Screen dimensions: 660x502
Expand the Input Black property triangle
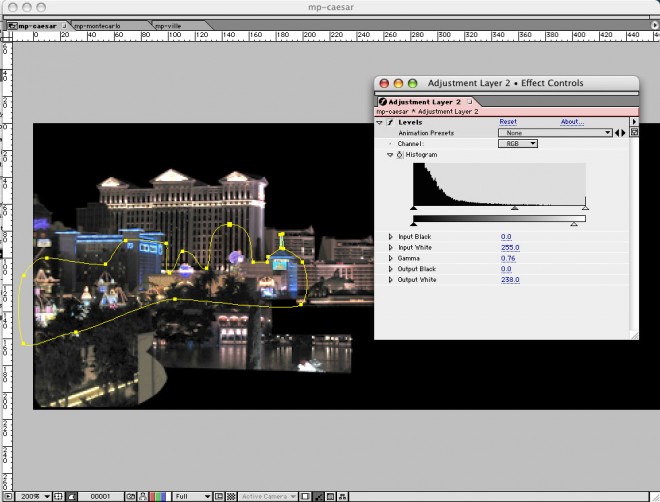click(x=390, y=237)
